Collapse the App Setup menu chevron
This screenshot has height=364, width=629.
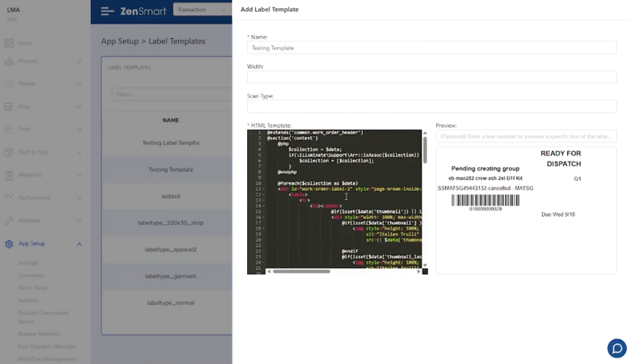point(79,243)
